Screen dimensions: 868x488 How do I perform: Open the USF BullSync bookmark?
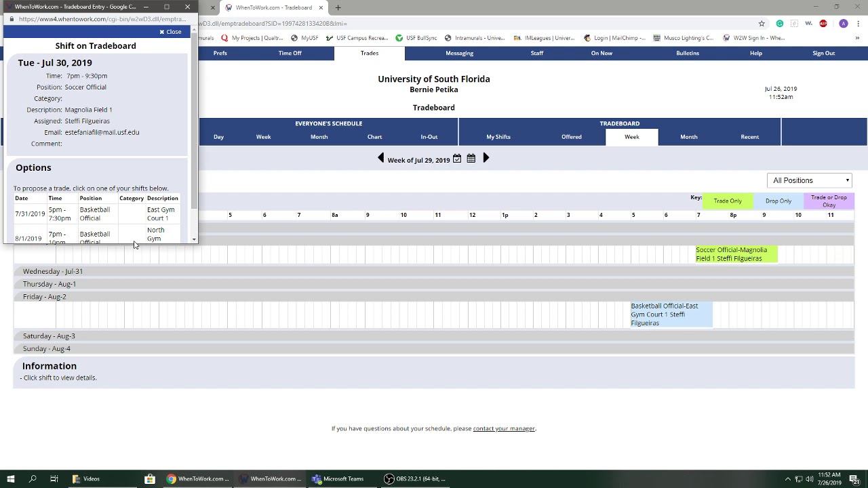coord(416,38)
